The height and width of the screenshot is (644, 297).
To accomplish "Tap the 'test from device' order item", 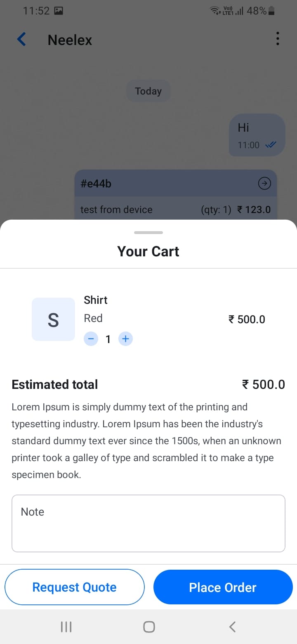I will click(x=116, y=210).
